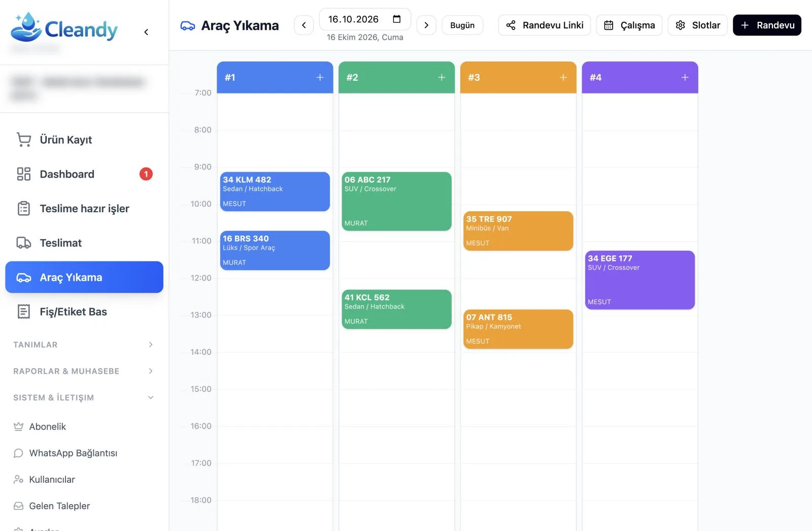Viewport: 812px width, 531px height.
Task: Open the calendar picker icon in date field
Action: point(397,19)
